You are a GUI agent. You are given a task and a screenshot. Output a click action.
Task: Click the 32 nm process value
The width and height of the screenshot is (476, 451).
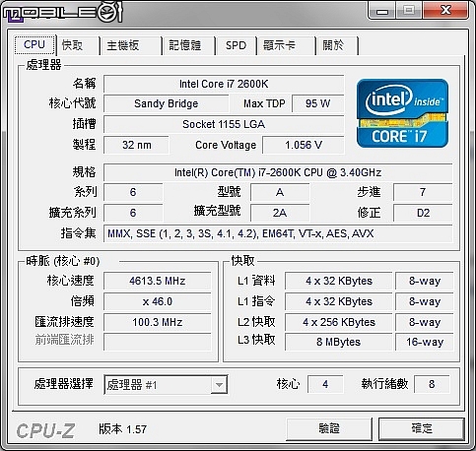(137, 145)
